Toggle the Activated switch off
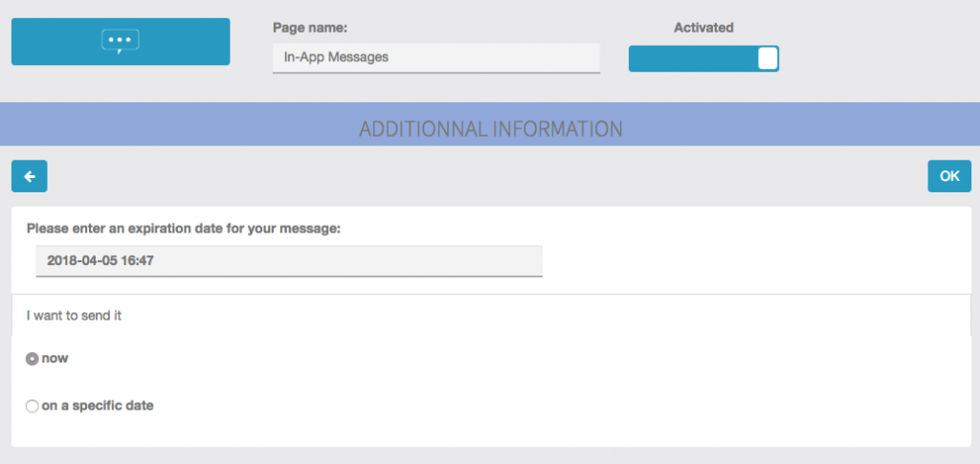This screenshot has width=980, height=464. coord(703,58)
